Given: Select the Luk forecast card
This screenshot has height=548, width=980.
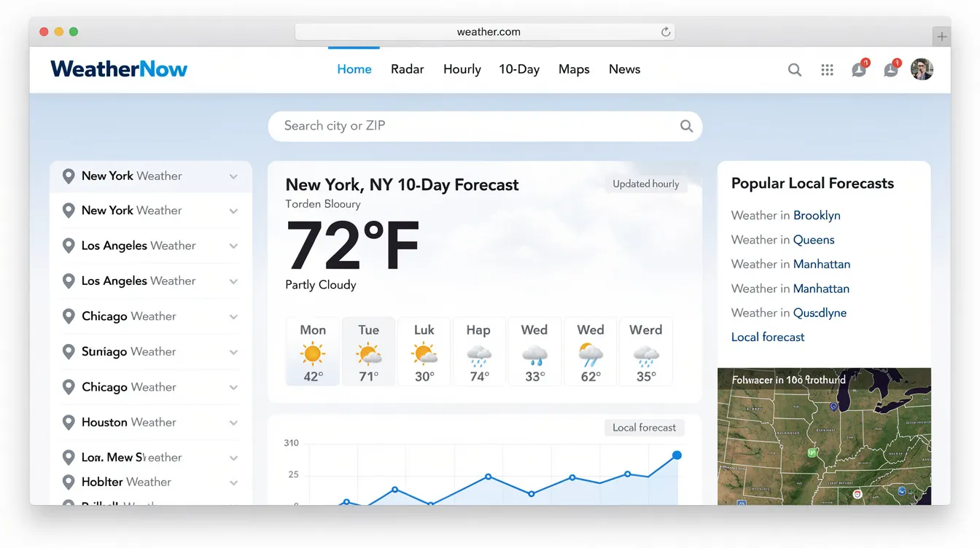Looking at the screenshot, I should pyautogui.click(x=424, y=351).
